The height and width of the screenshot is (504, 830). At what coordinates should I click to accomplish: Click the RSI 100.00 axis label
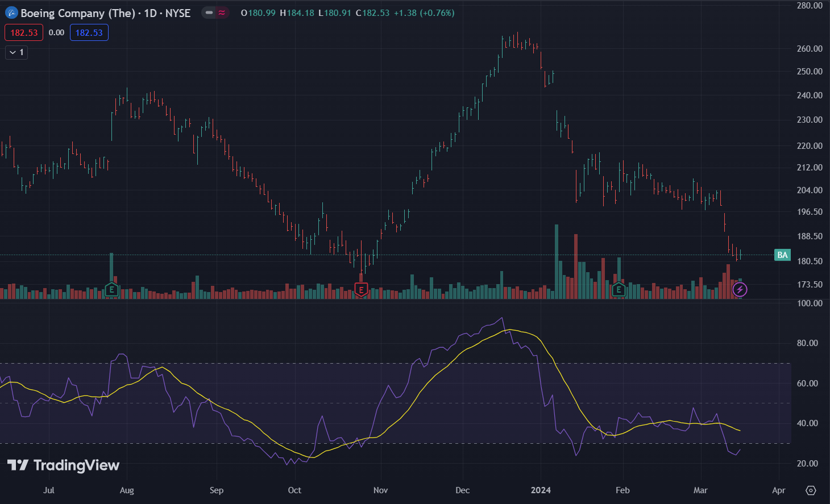click(x=810, y=303)
